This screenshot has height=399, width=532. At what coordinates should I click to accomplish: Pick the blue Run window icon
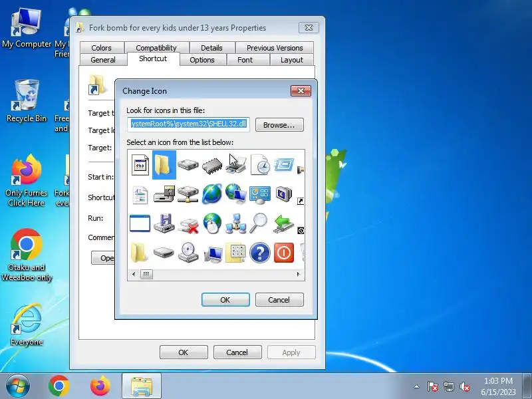click(x=284, y=165)
